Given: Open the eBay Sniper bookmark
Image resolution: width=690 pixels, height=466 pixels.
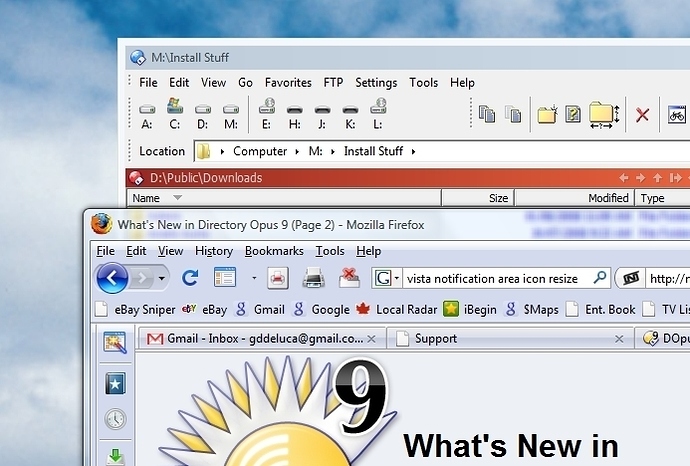Looking at the screenshot, I should [136, 310].
